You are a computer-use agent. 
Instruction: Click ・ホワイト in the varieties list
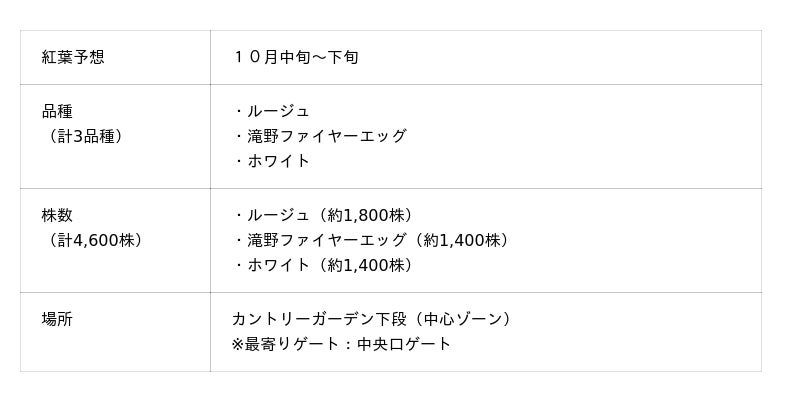[x=271, y=160]
